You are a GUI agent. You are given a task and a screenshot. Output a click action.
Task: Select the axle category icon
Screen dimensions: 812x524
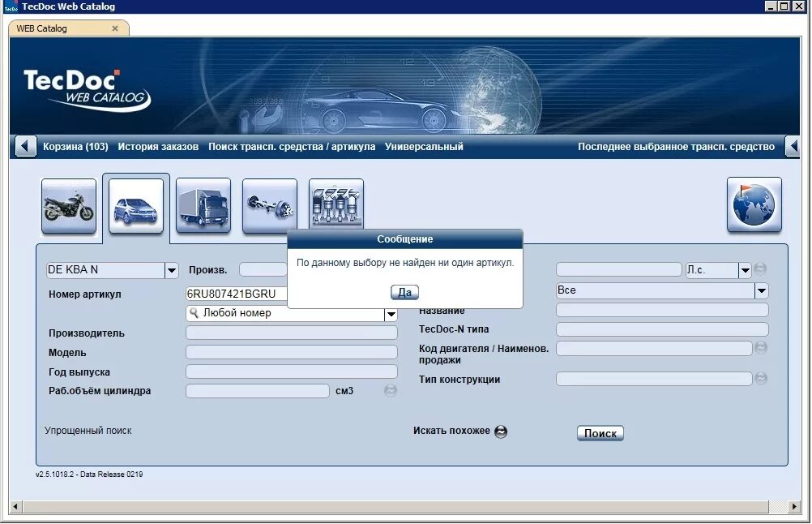(270, 206)
